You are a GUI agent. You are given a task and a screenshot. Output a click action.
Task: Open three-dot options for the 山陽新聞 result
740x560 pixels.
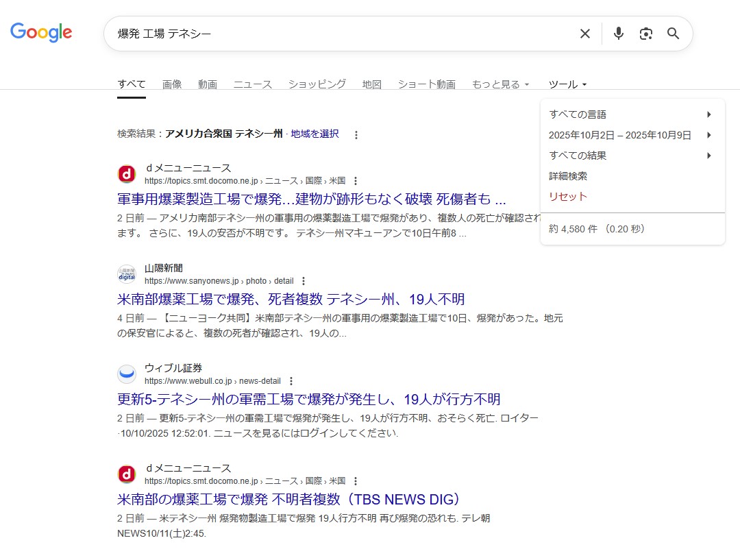(x=304, y=281)
